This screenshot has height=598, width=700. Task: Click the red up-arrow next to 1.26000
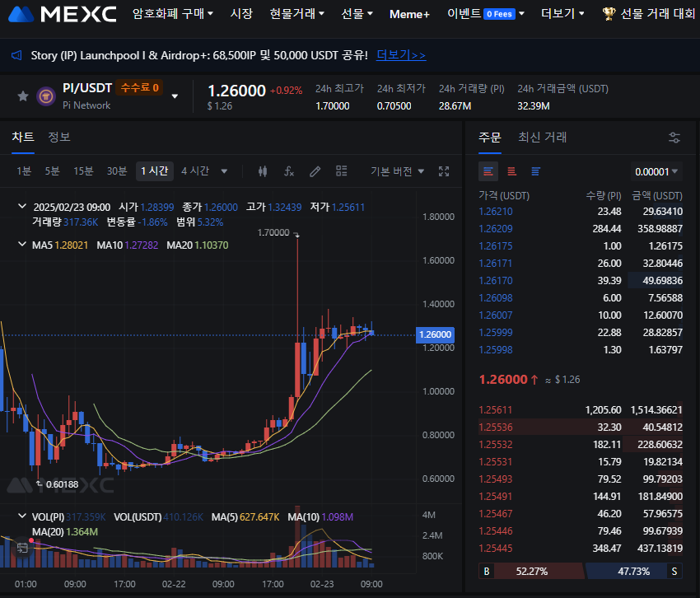(534, 380)
